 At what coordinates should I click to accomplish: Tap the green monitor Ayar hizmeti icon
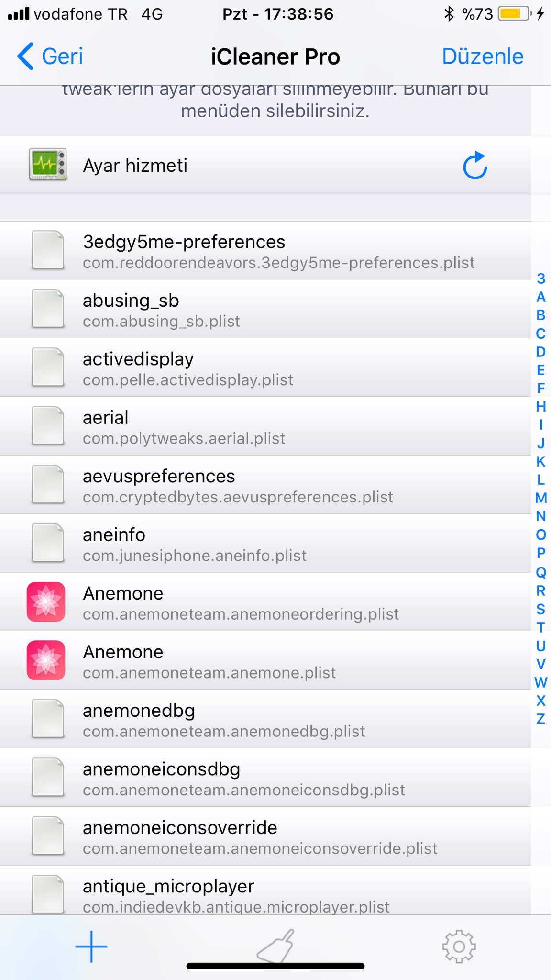(x=48, y=165)
